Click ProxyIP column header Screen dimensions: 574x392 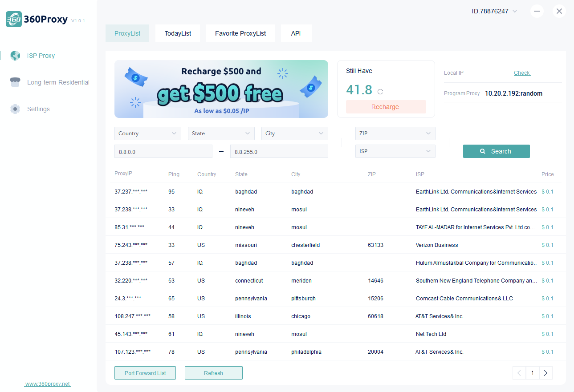[123, 174]
